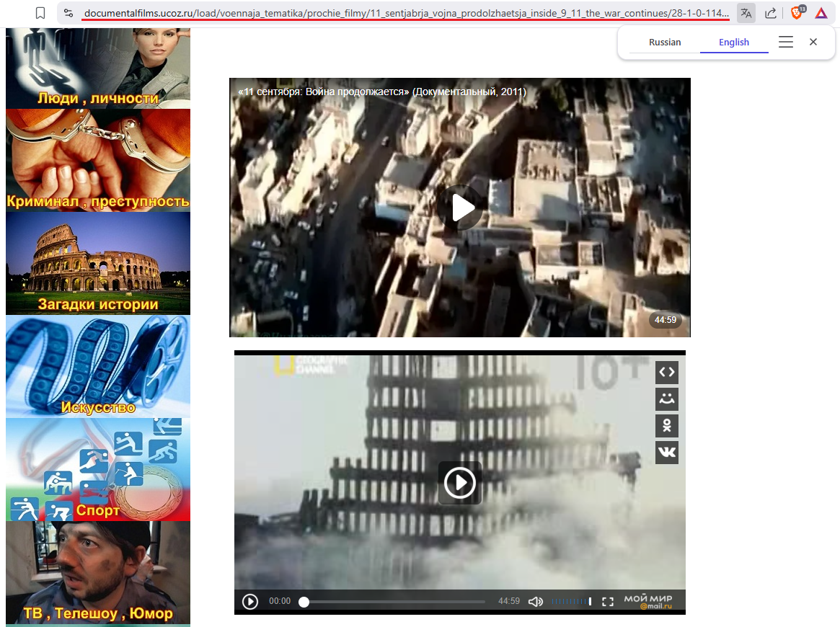Click the 00:00 current time label
This screenshot has width=840, height=627.
[280, 601]
